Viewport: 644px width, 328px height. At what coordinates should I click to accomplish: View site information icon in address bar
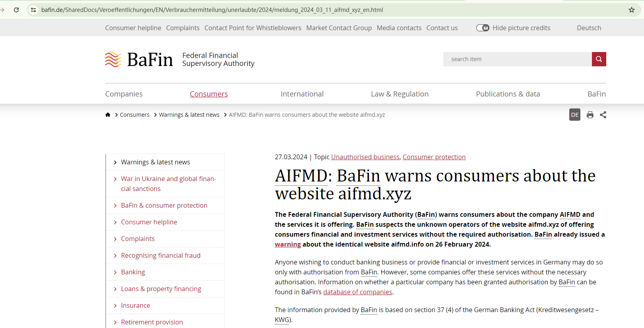33,10
